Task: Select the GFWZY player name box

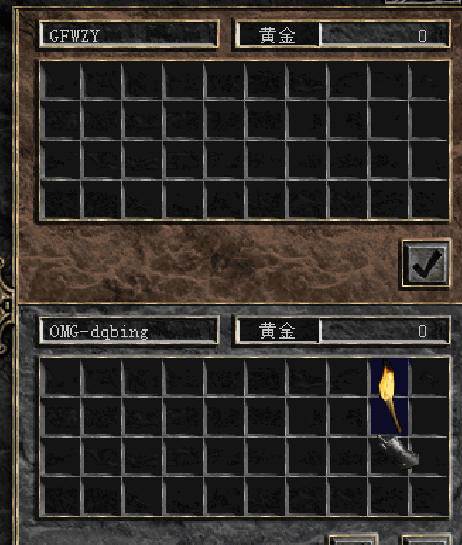Action: click(x=129, y=34)
